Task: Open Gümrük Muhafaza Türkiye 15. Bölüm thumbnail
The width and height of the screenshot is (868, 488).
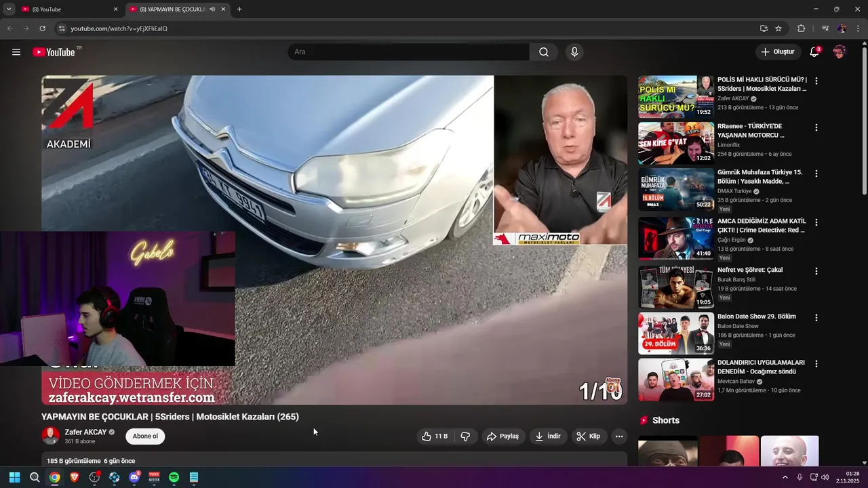Action: pos(676,190)
